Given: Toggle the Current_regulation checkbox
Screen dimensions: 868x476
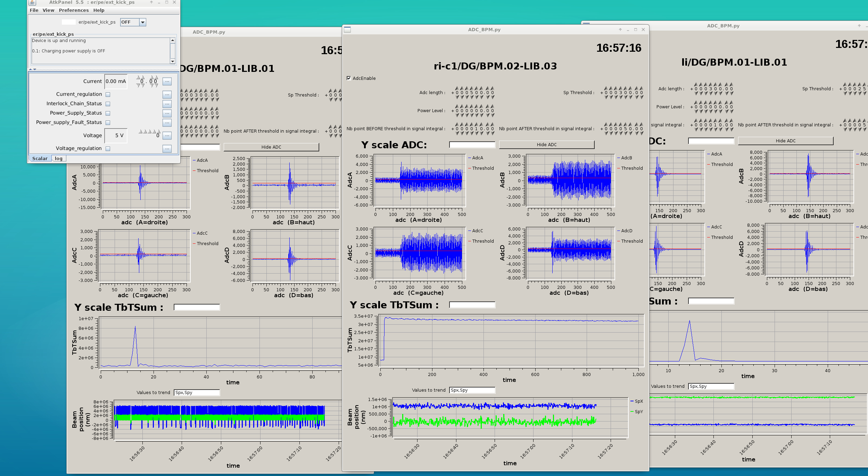Looking at the screenshot, I should [x=108, y=94].
